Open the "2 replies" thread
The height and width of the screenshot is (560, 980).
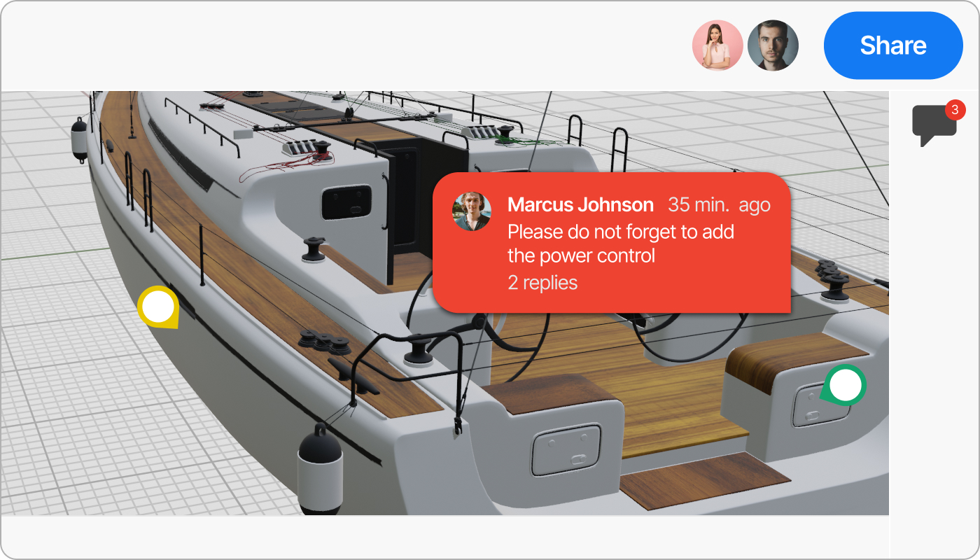pyautogui.click(x=542, y=283)
